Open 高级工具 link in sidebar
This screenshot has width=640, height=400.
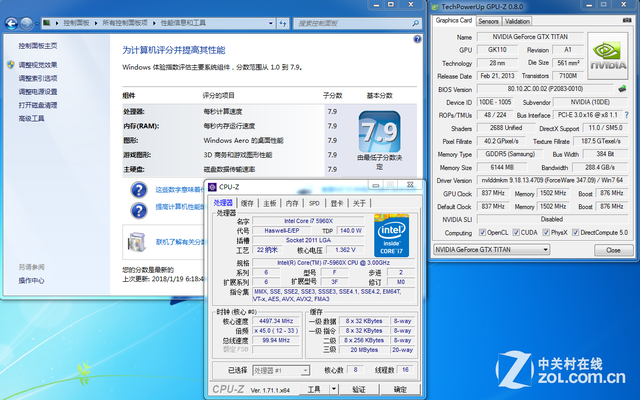[31, 119]
